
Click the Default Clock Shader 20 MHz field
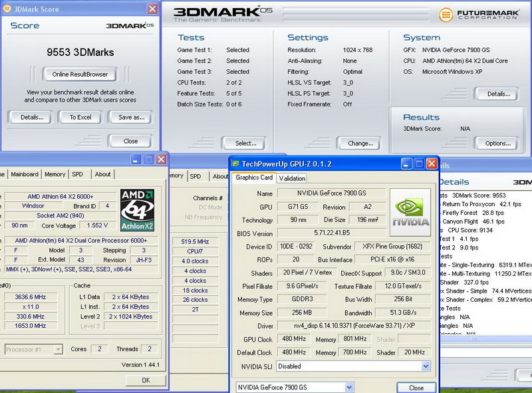414,352
